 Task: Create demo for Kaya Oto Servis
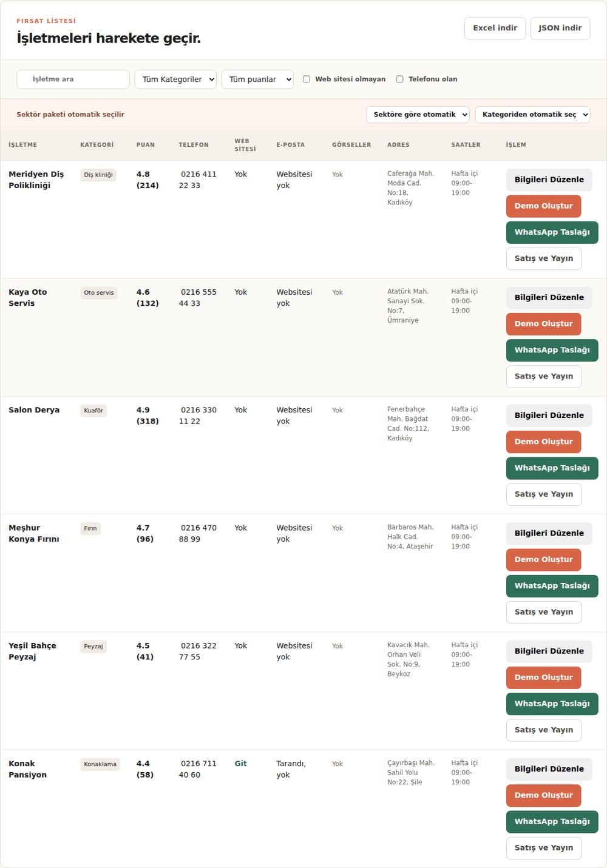point(543,324)
